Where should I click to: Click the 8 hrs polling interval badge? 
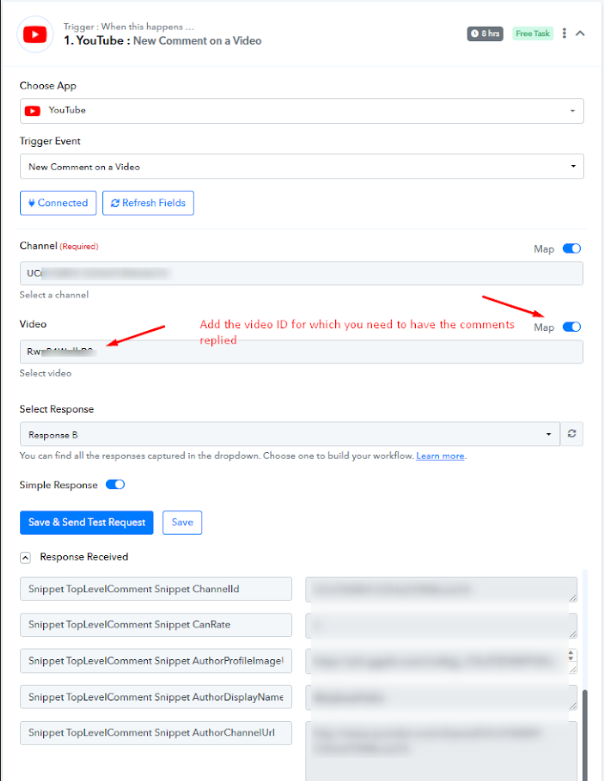click(x=485, y=33)
